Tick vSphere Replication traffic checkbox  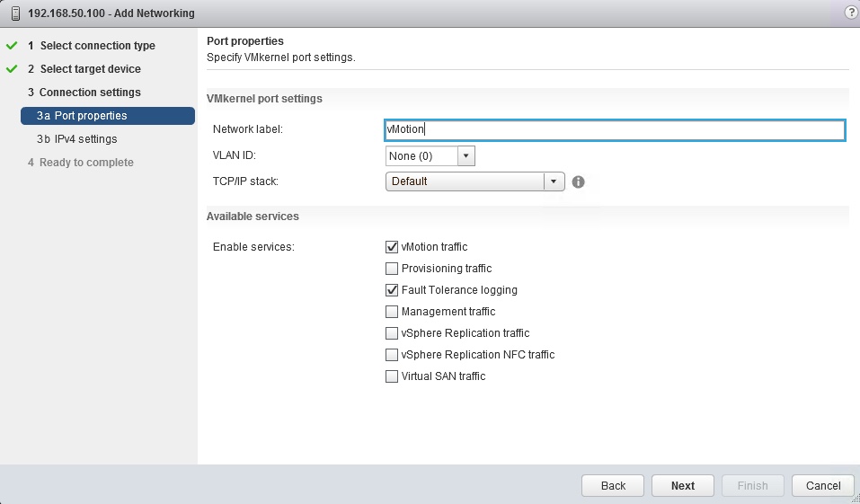pos(392,333)
